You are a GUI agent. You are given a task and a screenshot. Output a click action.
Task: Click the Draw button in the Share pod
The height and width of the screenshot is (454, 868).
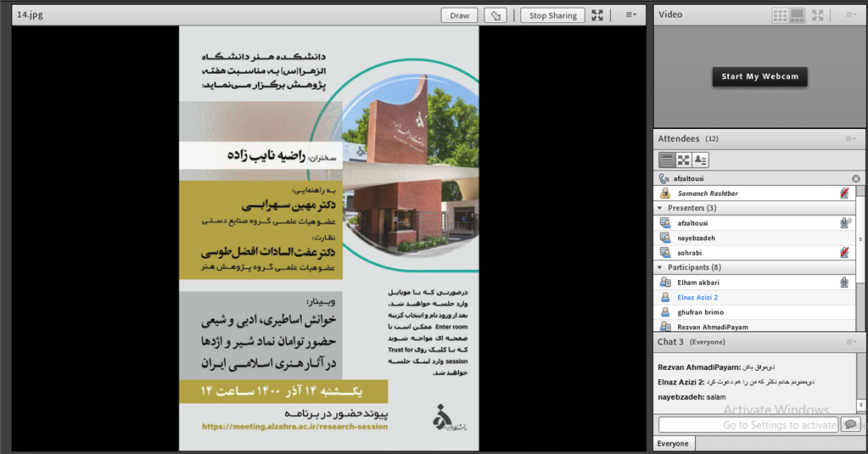459,15
